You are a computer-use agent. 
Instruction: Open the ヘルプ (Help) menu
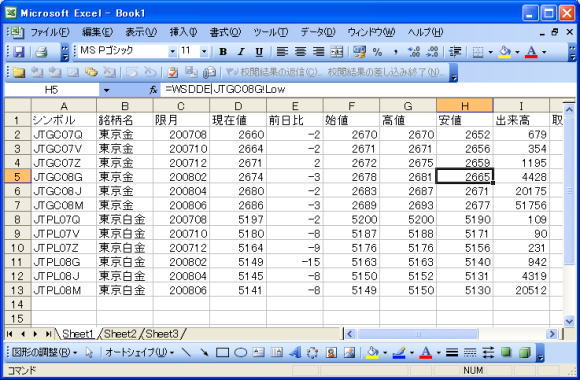coord(425,32)
